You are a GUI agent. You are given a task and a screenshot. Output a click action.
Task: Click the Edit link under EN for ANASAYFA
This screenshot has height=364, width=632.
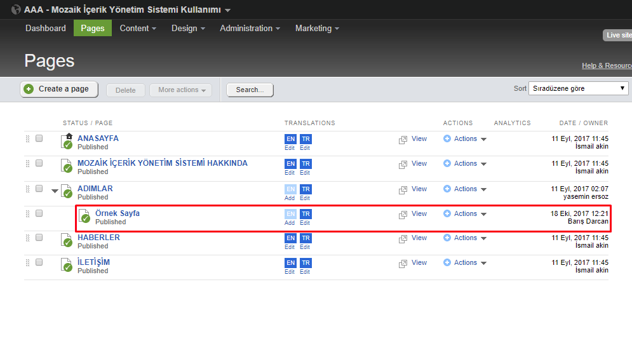point(290,148)
